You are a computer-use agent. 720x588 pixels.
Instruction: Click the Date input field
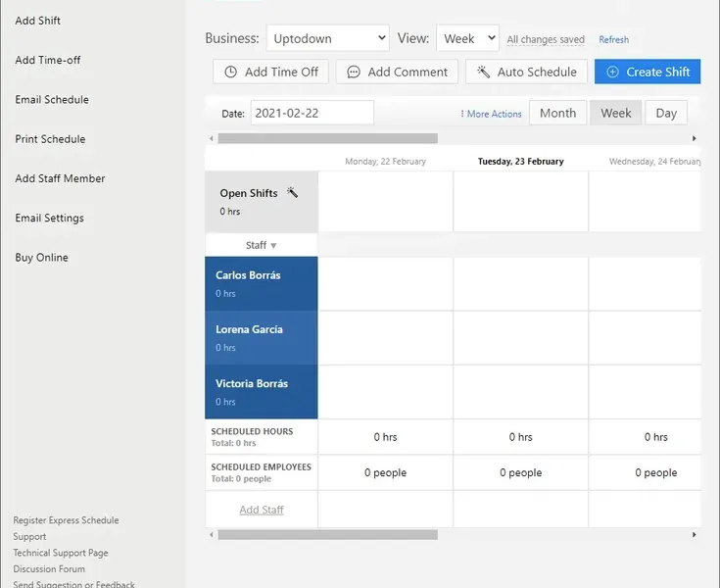click(312, 113)
